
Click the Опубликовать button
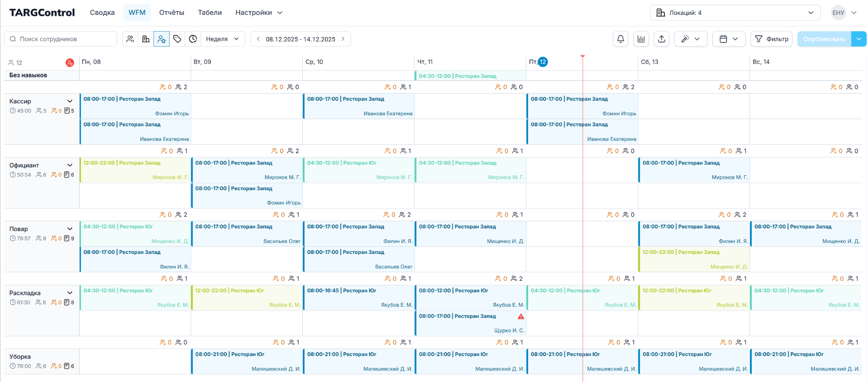tap(824, 39)
